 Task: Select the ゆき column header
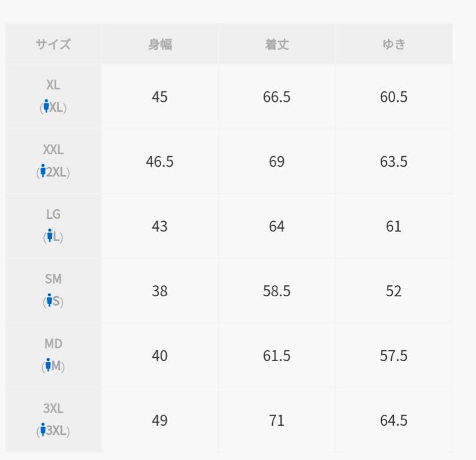(x=393, y=44)
